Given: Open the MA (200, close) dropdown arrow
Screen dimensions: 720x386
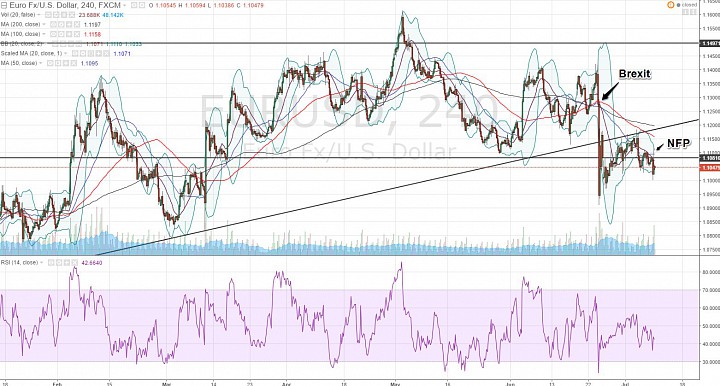Looking at the screenshot, I should 44,24.
